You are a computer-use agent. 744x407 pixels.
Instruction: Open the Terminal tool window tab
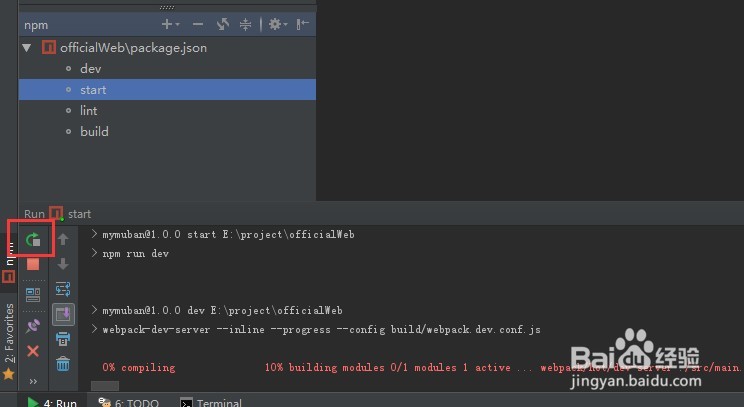coord(211,402)
